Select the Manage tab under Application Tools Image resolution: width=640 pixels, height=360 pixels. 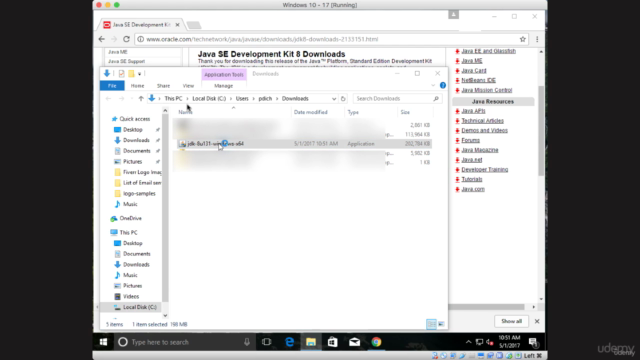click(x=223, y=86)
